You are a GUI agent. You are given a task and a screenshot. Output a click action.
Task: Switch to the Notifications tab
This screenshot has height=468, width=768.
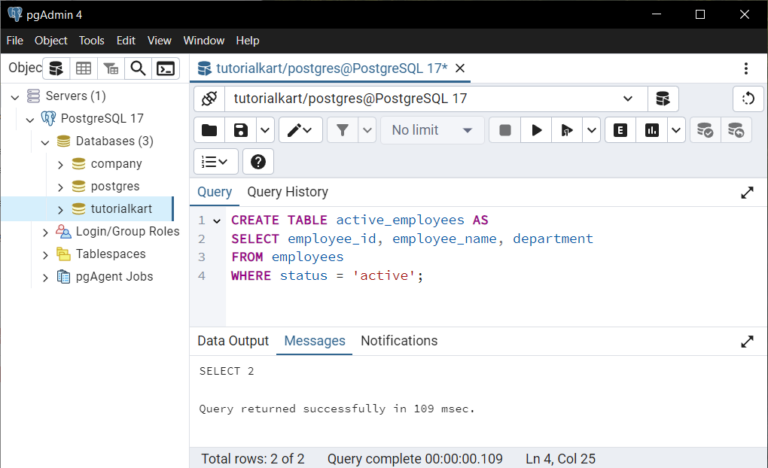(x=399, y=341)
